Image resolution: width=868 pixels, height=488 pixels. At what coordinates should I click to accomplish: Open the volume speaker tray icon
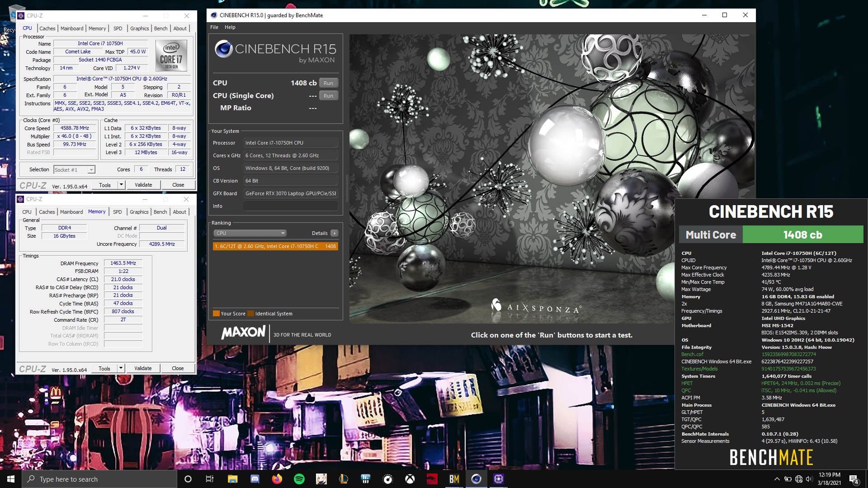pos(809,479)
